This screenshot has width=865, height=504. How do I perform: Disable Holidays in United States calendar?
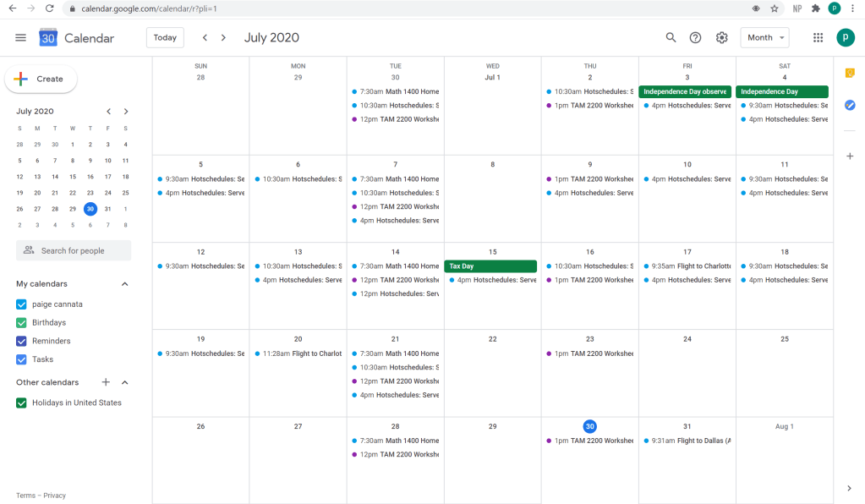click(22, 403)
